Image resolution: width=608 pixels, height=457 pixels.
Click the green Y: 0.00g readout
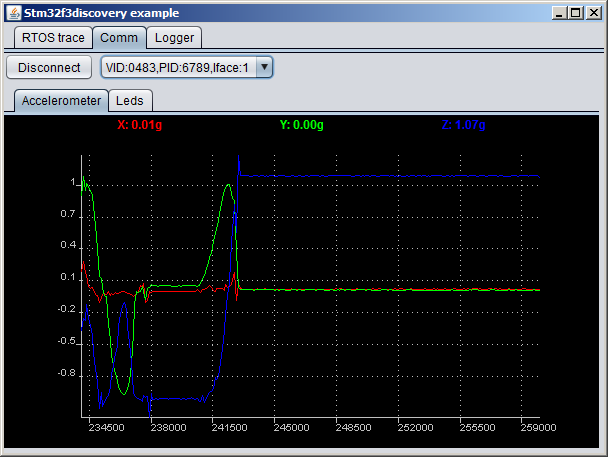point(302,125)
